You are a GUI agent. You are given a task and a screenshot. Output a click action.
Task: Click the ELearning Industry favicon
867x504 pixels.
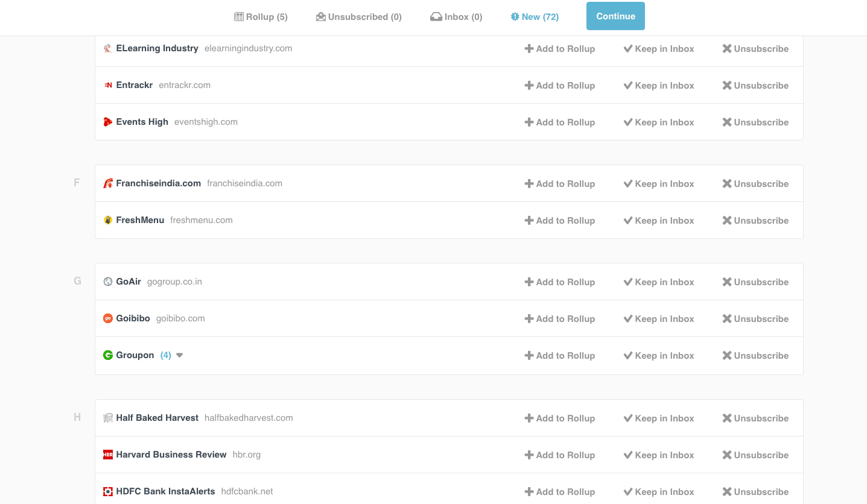tap(108, 49)
